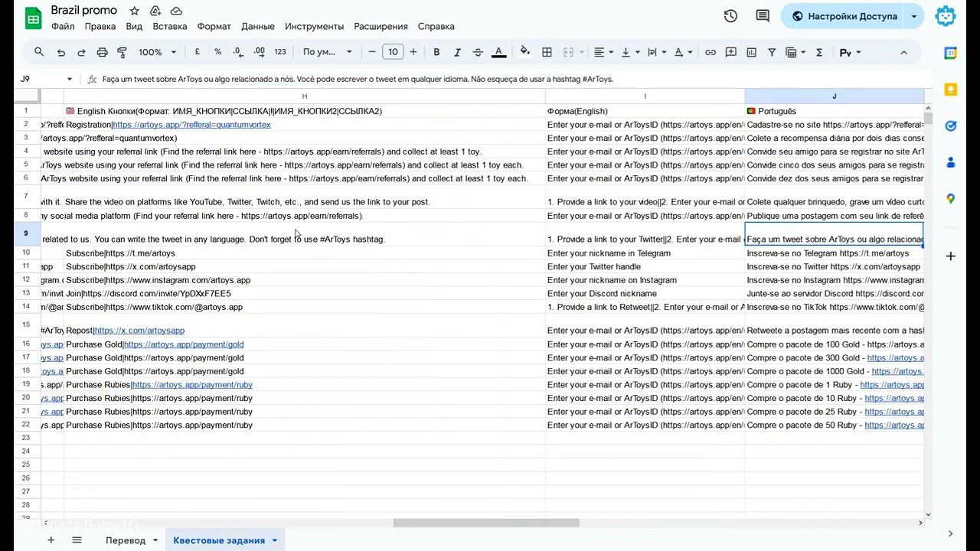Open the Формат menu
Viewport: 980px width, 551px height.
click(214, 26)
